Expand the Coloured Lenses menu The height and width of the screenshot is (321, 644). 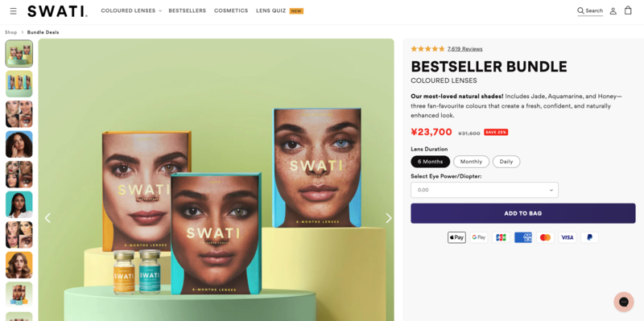click(x=131, y=10)
